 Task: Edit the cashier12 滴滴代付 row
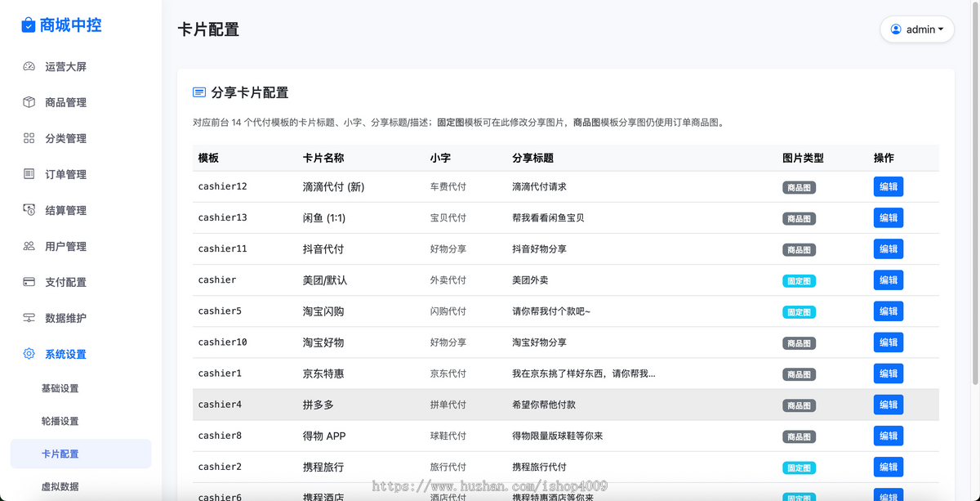889,187
